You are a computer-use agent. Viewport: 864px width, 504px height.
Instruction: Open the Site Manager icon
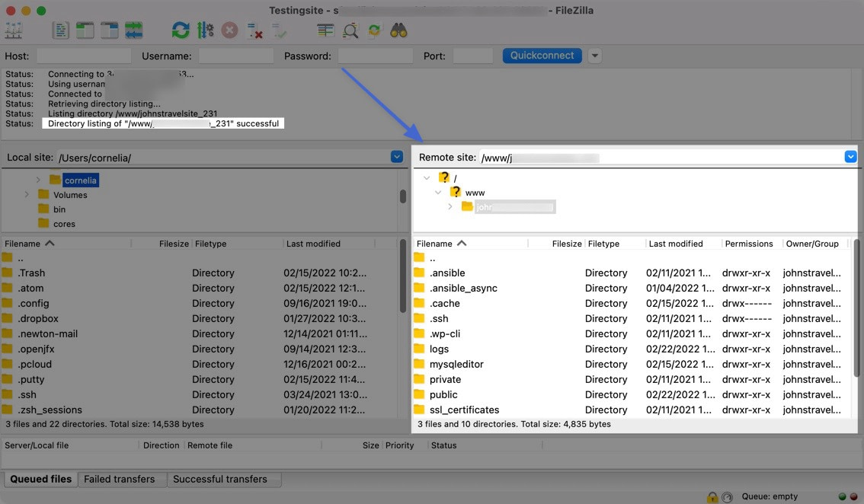coord(14,30)
